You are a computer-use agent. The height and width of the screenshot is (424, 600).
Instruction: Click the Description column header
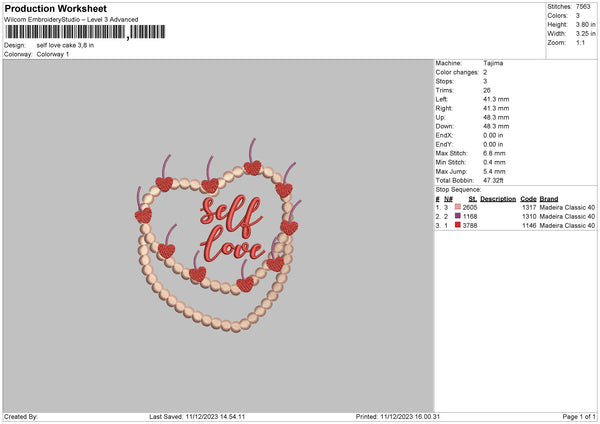(x=498, y=199)
